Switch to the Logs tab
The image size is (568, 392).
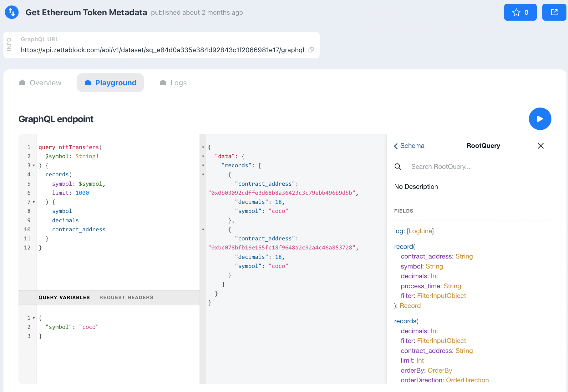(x=173, y=83)
